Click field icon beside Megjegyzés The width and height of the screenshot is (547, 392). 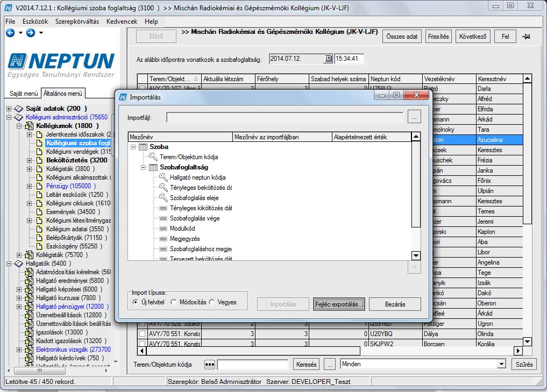click(x=164, y=239)
